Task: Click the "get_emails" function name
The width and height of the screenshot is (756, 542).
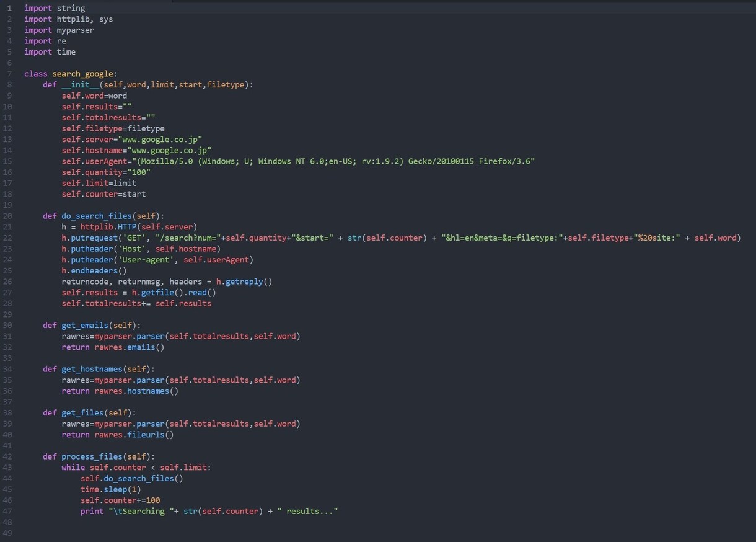Action: (x=85, y=325)
